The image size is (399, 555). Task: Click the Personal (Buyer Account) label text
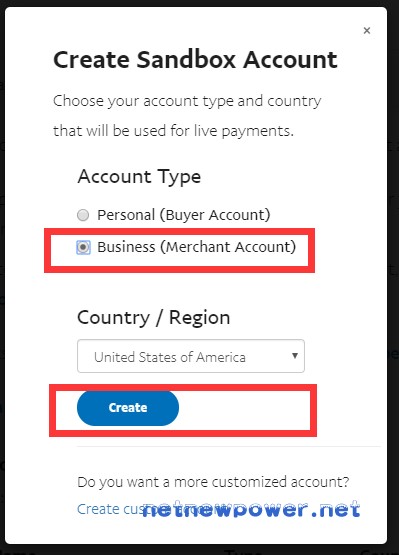pyautogui.click(x=184, y=215)
